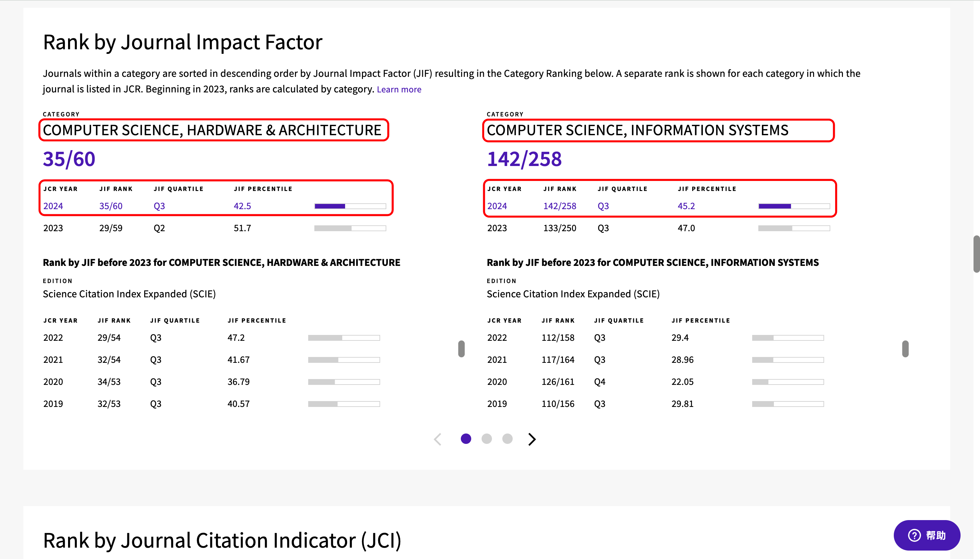Image resolution: width=980 pixels, height=559 pixels.
Task: Click the 42.5 JIF percentile value
Action: pyautogui.click(x=242, y=206)
